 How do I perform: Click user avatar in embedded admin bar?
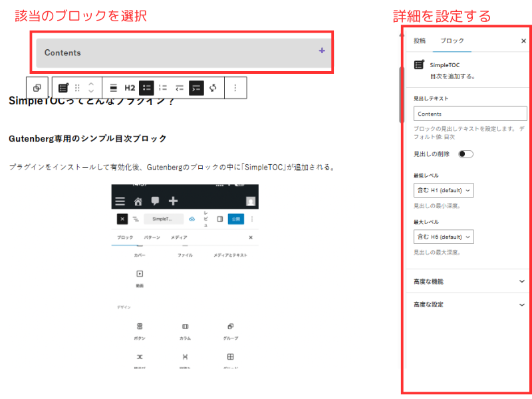click(x=251, y=201)
